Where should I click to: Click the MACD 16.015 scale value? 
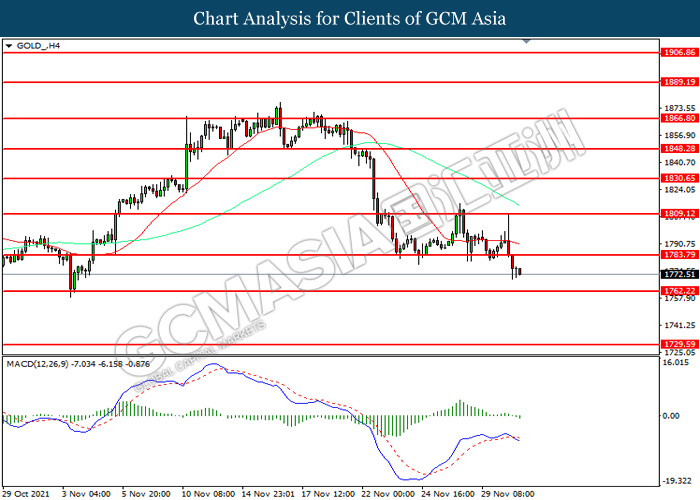coord(675,362)
